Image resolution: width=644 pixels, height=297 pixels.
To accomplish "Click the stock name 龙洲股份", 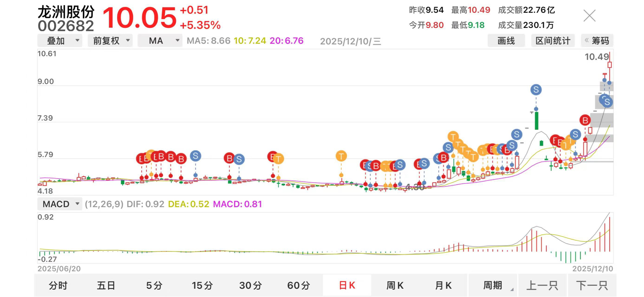I will [66, 12].
